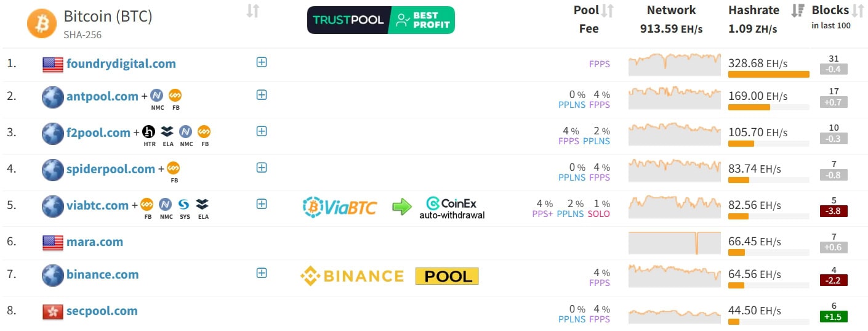Click the ELA coin icon beside f2pool.com
Screen dimensions: 868x331
(x=167, y=132)
